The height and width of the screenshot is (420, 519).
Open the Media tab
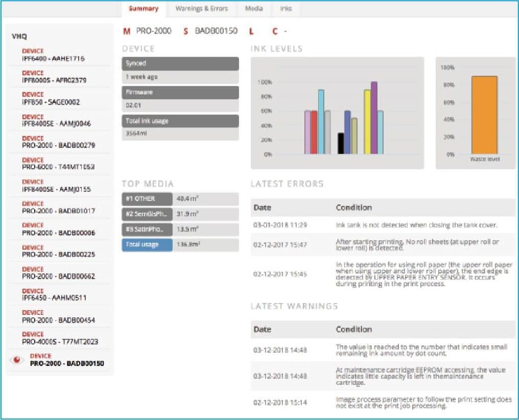click(254, 9)
